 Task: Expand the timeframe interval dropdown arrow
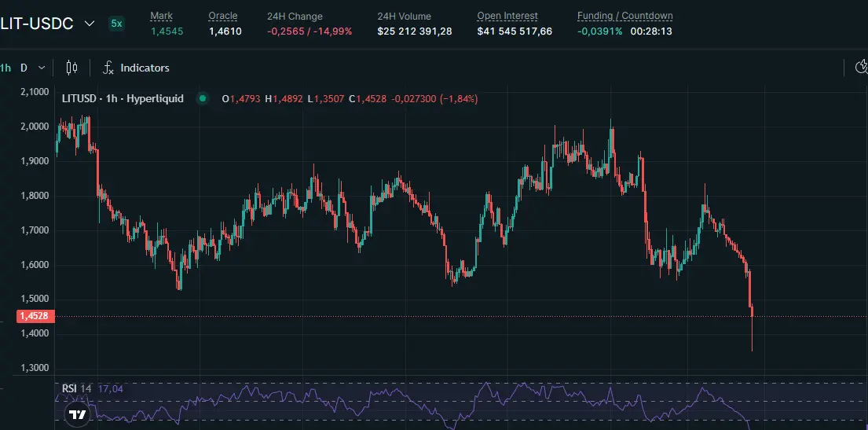coord(42,68)
